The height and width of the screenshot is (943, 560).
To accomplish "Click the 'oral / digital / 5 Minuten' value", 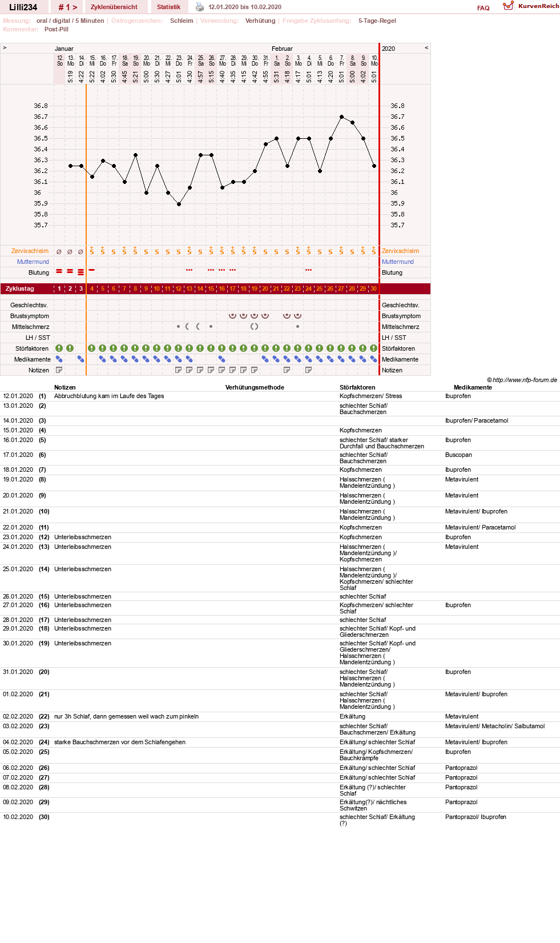I will [70, 21].
